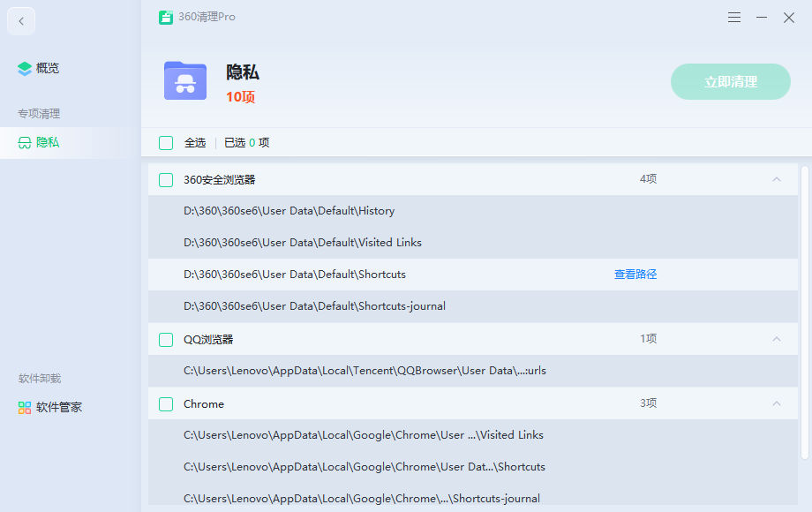
Task: Collapse the Chrome section chevron
Action: (x=777, y=403)
